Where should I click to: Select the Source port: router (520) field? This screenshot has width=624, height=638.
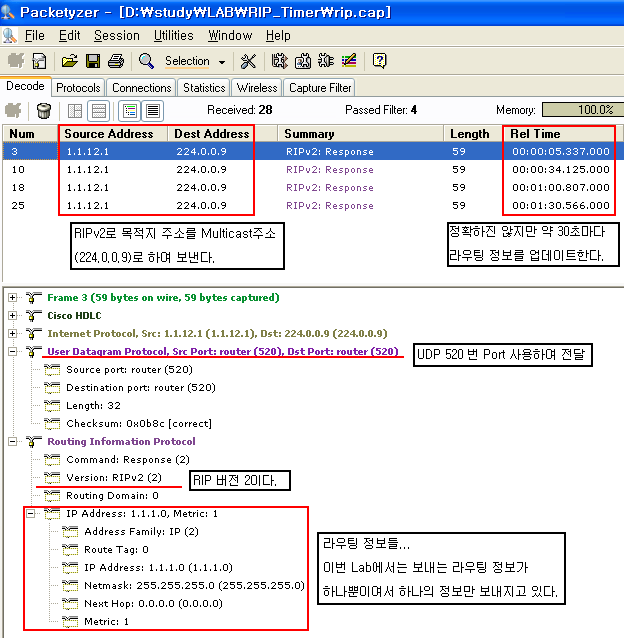[129, 370]
